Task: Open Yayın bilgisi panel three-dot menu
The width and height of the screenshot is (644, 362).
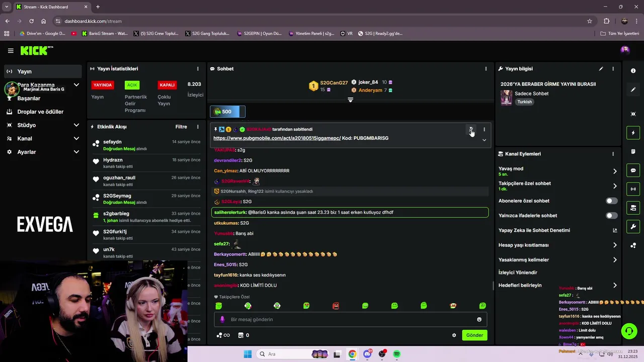Action: click(x=613, y=69)
